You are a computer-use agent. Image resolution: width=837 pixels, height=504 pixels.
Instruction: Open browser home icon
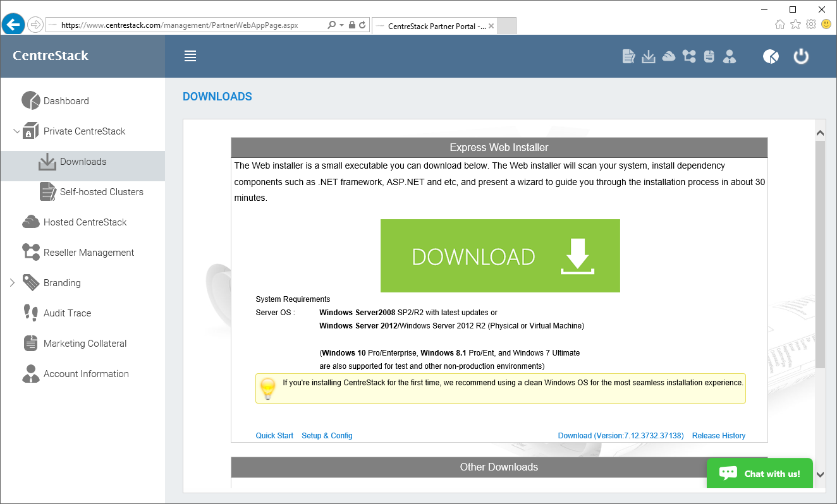coord(780,25)
